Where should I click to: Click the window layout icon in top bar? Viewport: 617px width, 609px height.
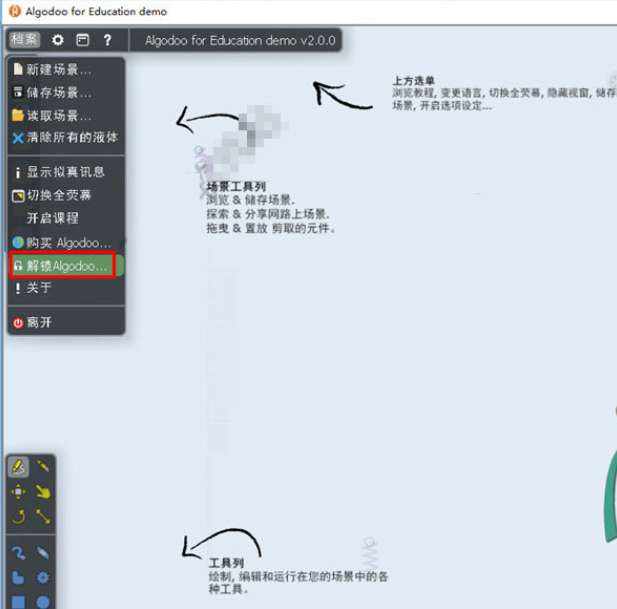(83, 41)
